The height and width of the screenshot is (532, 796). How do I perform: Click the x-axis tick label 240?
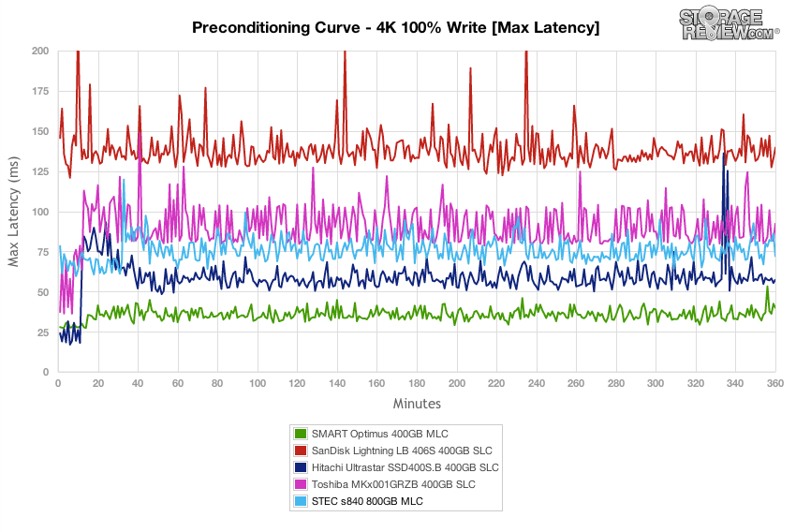[536, 383]
